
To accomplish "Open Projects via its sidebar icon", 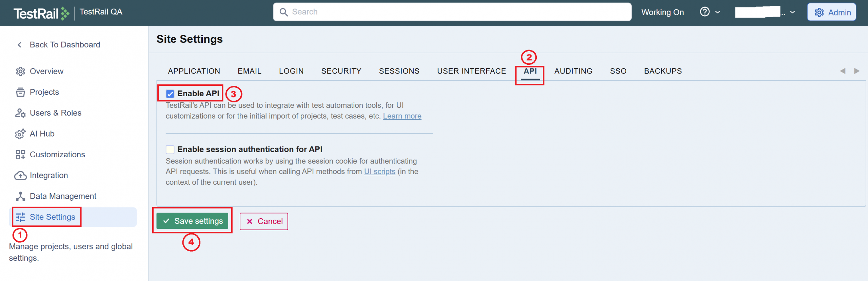I will pos(20,92).
